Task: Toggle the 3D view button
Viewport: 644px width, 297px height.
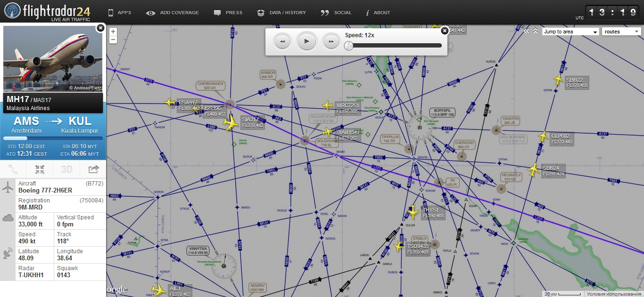Action: tap(66, 169)
